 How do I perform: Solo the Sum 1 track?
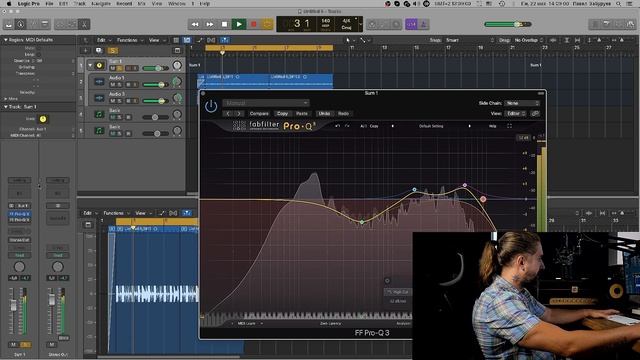[x=120, y=68]
